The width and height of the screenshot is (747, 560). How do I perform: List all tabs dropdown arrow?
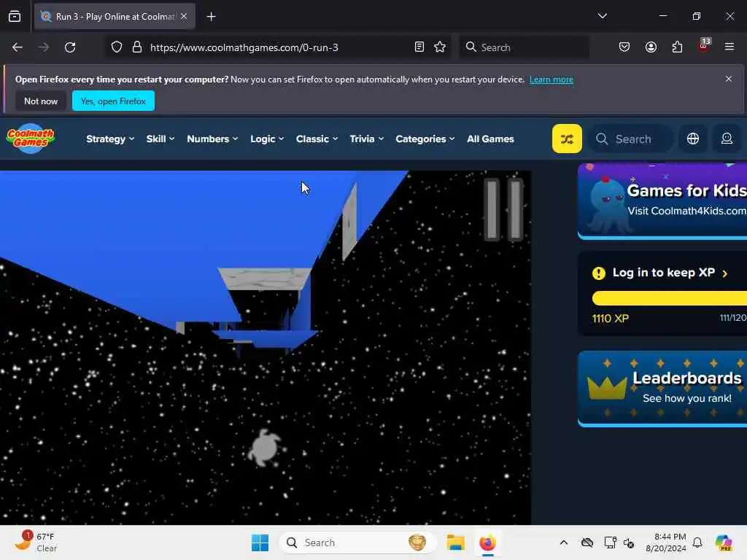[x=602, y=16]
